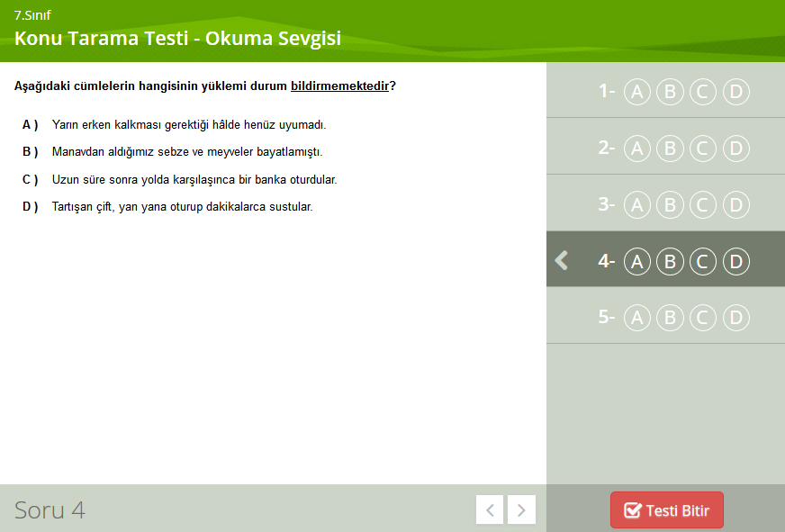This screenshot has width=785, height=532.
Task: Choose answer A for question 5
Action: (636, 317)
